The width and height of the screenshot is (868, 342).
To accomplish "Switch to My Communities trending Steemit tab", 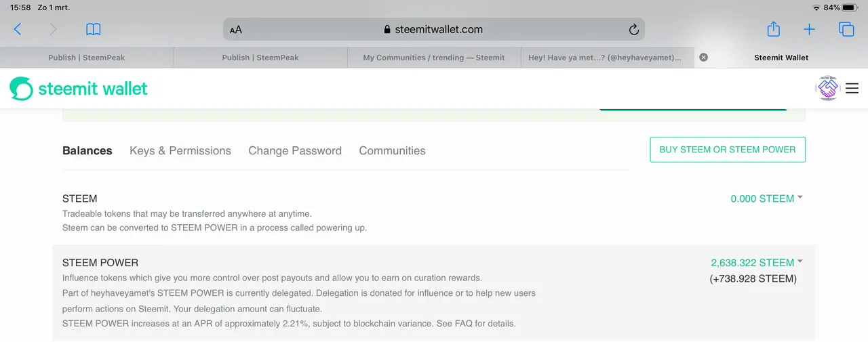I will pos(434,58).
